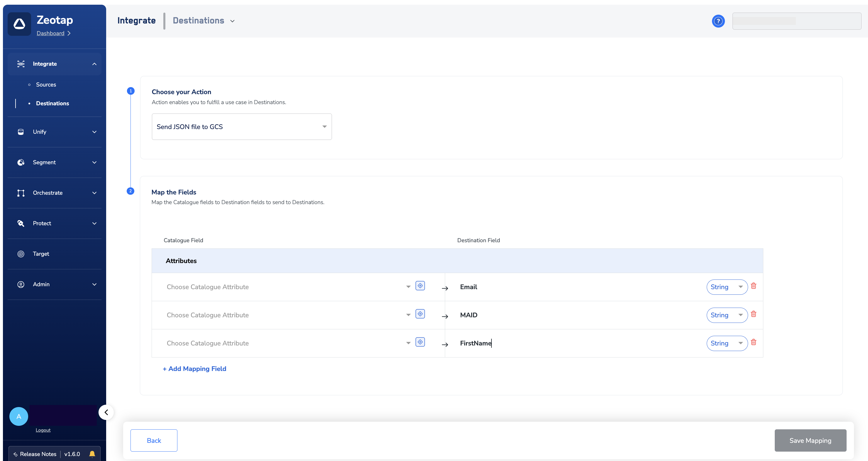Open the Sources menu item
This screenshot has height=461, width=868.
pos(46,84)
